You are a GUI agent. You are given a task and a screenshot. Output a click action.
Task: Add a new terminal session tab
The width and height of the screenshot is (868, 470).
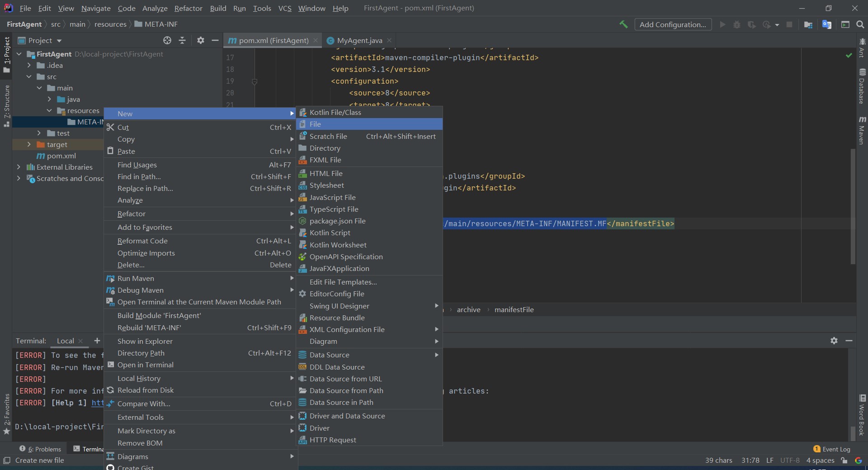tap(97, 341)
